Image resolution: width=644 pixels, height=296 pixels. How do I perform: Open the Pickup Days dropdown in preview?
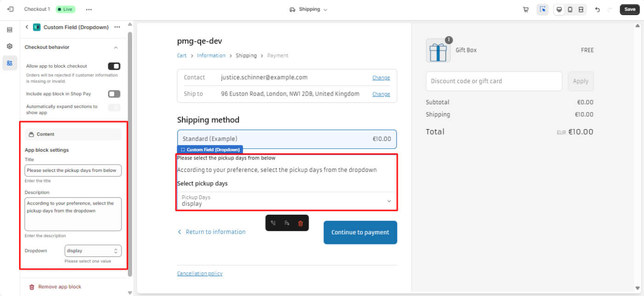tap(286, 201)
